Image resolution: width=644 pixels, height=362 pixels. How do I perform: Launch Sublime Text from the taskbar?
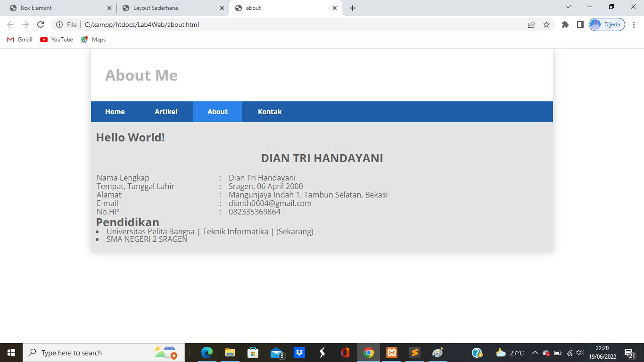click(x=414, y=352)
